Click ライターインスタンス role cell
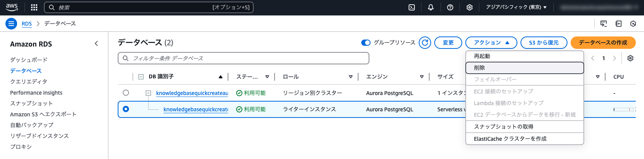 click(x=309, y=109)
